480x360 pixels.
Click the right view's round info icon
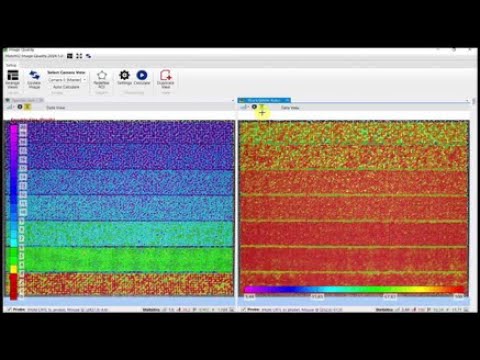(254, 107)
